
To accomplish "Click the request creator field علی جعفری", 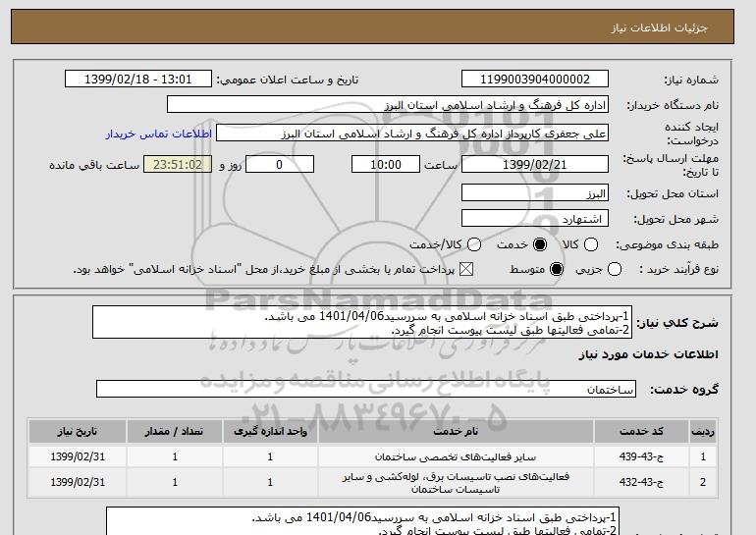I will (x=412, y=134).
